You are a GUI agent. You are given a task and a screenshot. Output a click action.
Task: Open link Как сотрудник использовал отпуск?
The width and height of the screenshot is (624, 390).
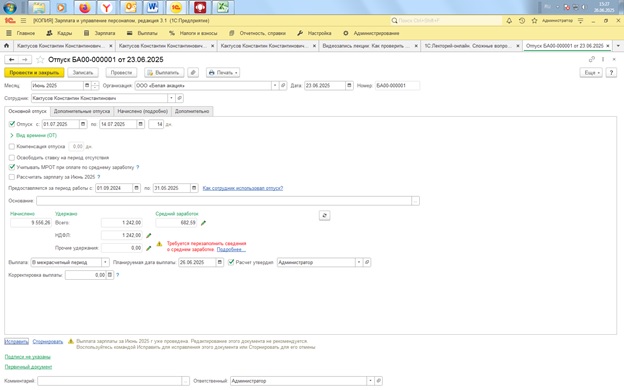pyautogui.click(x=243, y=188)
